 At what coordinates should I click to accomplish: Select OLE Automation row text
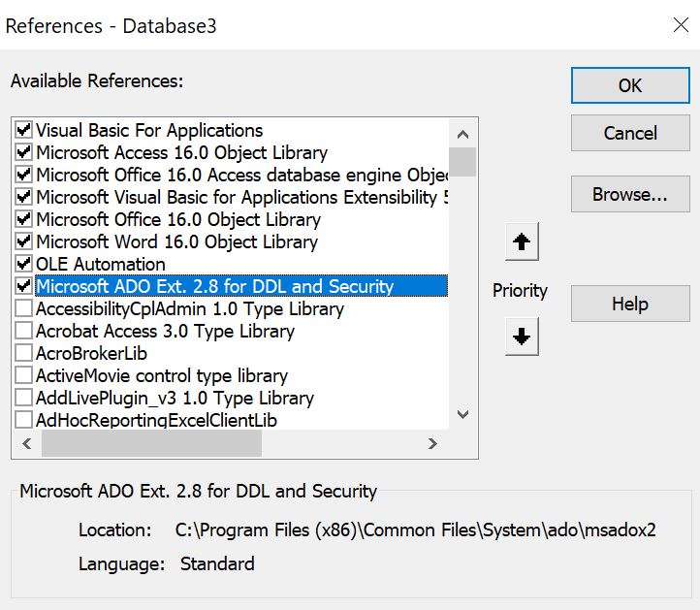[x=101, y=265]
